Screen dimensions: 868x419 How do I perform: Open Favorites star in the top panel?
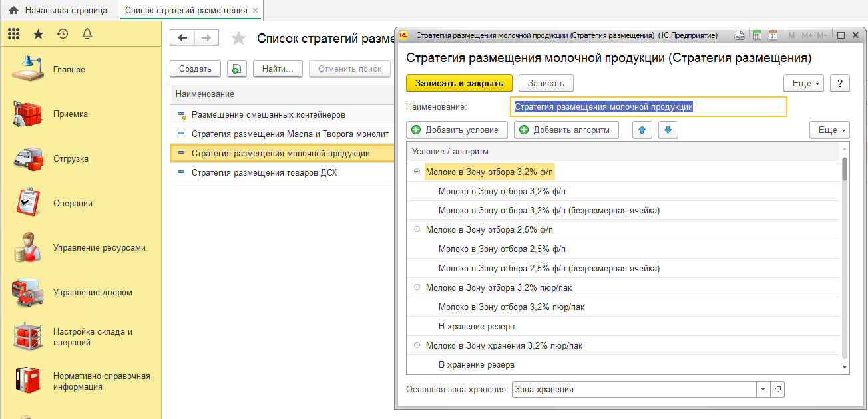point(38,33)
